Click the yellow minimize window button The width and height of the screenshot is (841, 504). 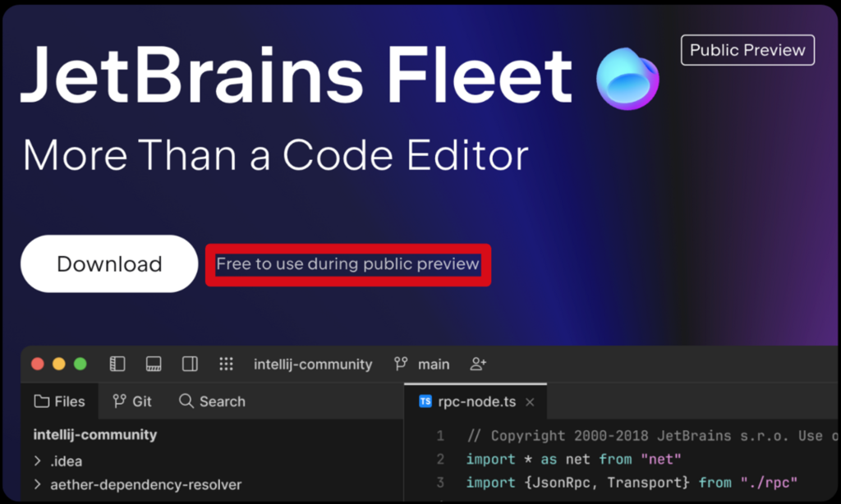59,364
